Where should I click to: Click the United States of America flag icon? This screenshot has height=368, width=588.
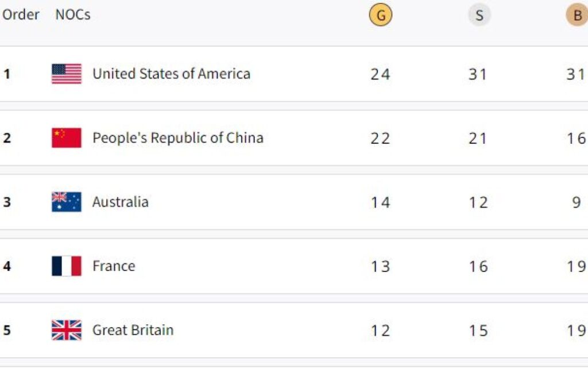coord(67,74)
